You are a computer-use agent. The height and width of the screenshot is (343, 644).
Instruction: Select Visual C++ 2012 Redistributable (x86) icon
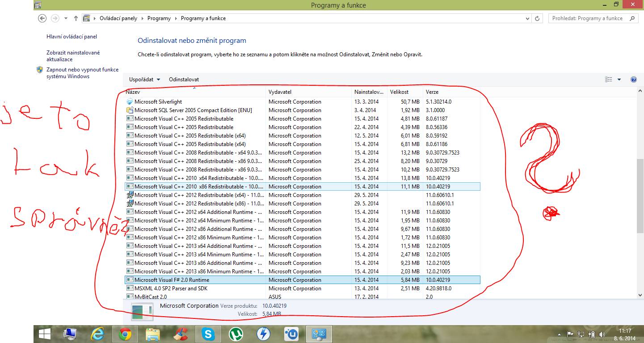[x=130, y=204]
